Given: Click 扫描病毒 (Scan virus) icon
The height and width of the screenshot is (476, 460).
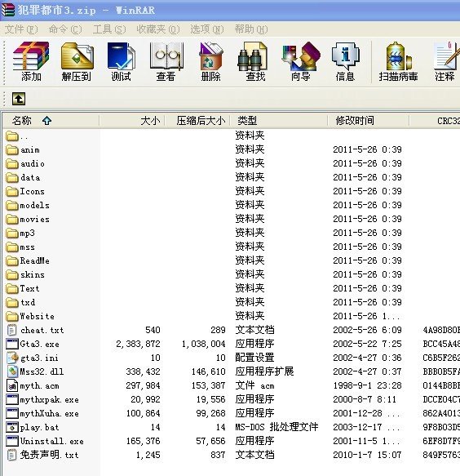Looking at the screenshot, I should pyautogui.click(x=398, y=62).
